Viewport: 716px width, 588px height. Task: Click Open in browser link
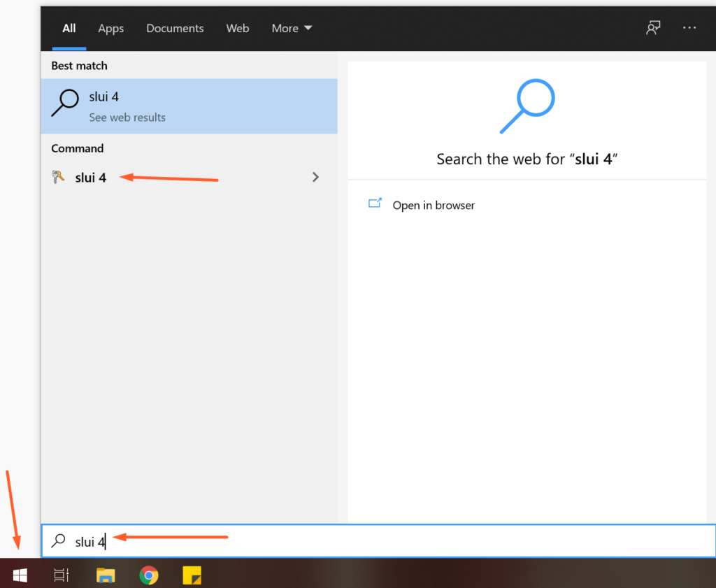click(434, 206)
